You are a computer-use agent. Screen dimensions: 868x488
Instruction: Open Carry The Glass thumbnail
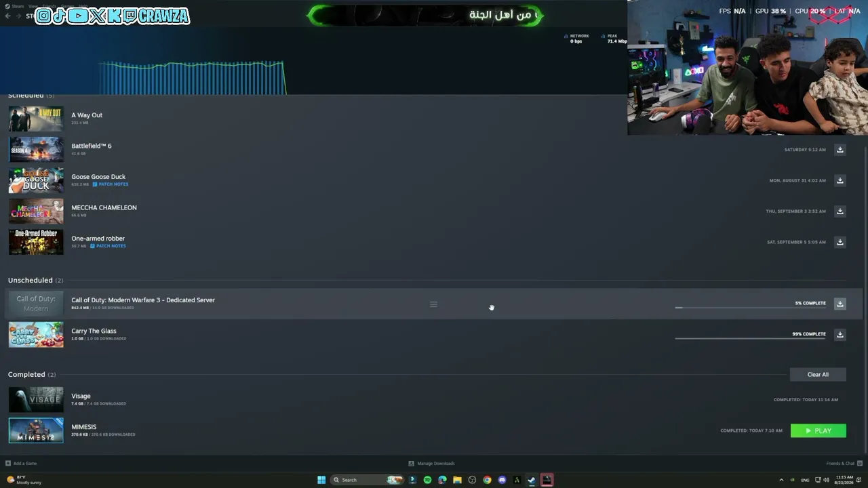pyautogui.click(x=36, y=335)
